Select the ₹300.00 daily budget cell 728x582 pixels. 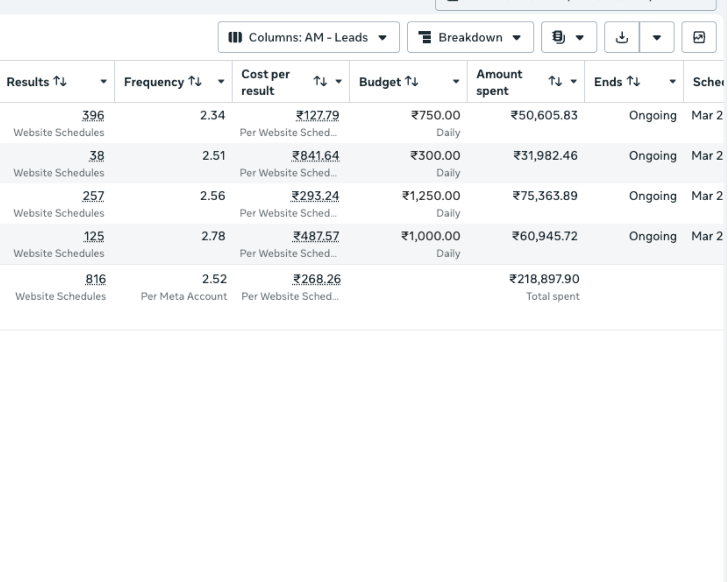(435, 156)
